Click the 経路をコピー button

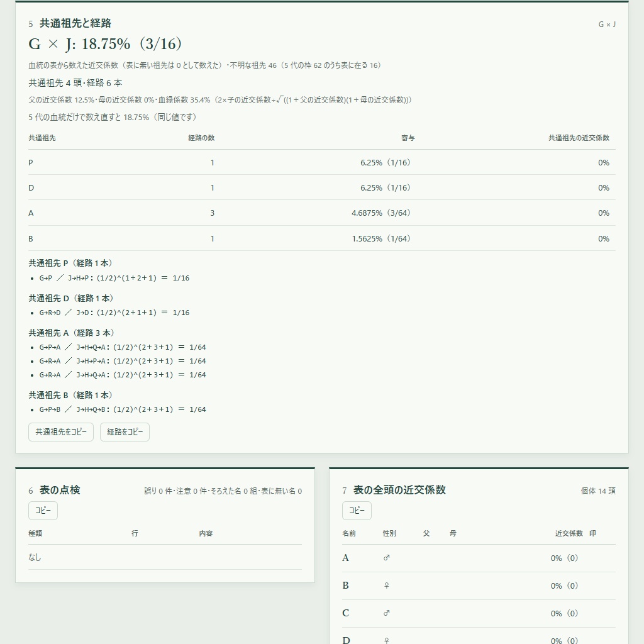(x=125, y=431)
